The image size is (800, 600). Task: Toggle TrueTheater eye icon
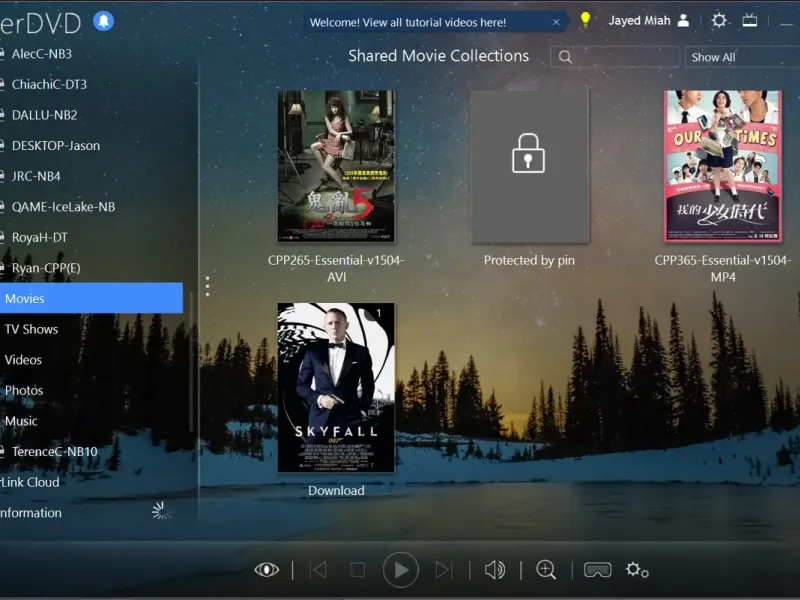[266, 569]
